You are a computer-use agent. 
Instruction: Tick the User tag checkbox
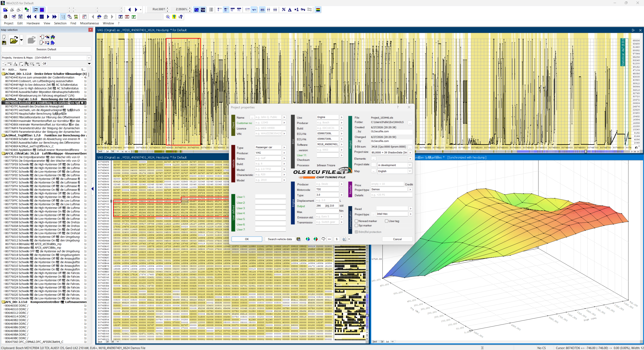pos(386,221)
